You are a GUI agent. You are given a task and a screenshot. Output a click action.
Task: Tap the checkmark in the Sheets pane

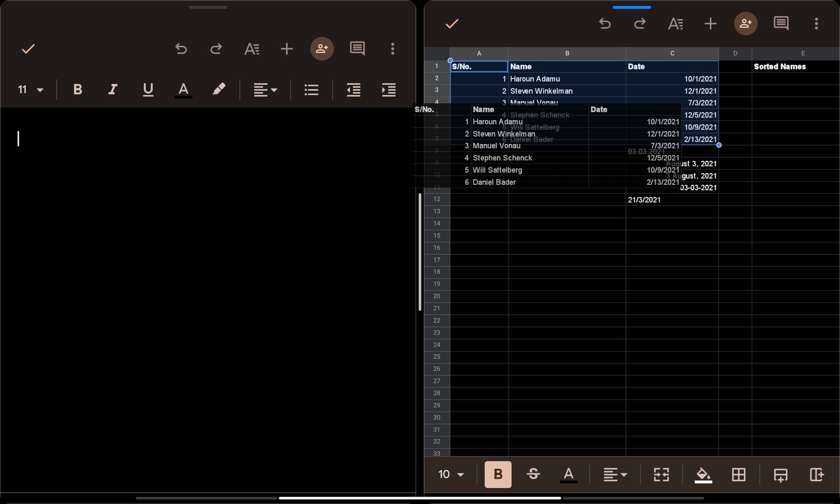tap(452, 24)
